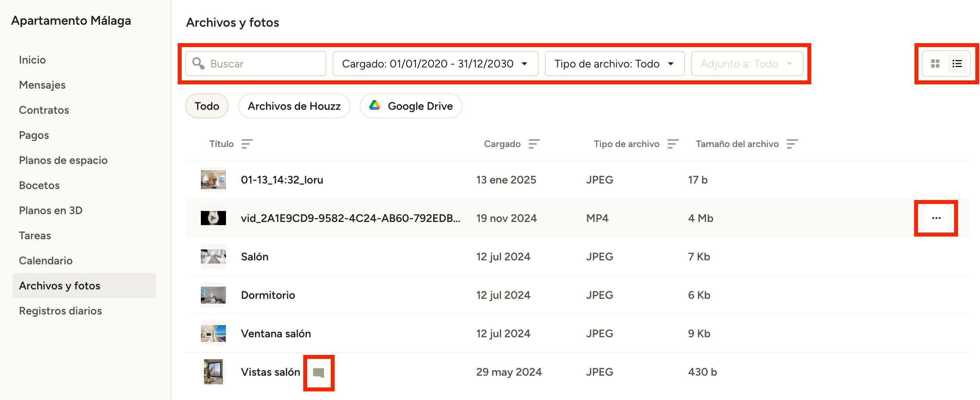Select the Todo filter chip

pos(207,106)
